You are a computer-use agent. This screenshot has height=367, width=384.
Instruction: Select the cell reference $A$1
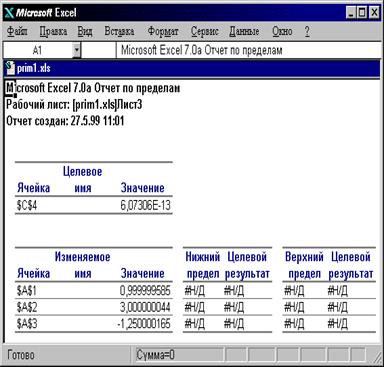pyautogui.click(x=27, y=291)
